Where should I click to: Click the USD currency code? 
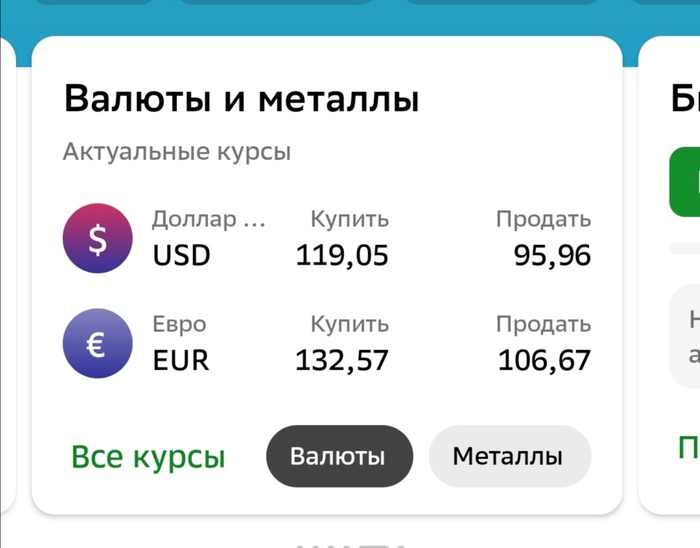point(182,255)
